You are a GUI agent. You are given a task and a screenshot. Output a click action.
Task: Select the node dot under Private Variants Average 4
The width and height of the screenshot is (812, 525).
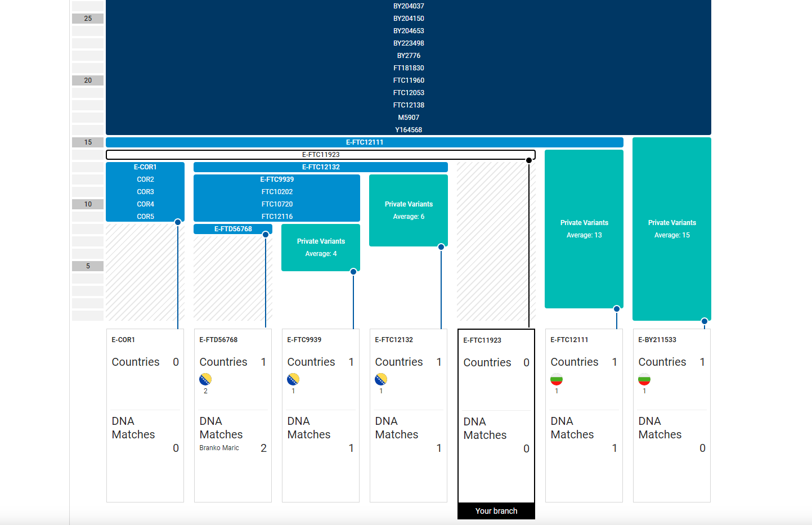click(x=353, y=272)
